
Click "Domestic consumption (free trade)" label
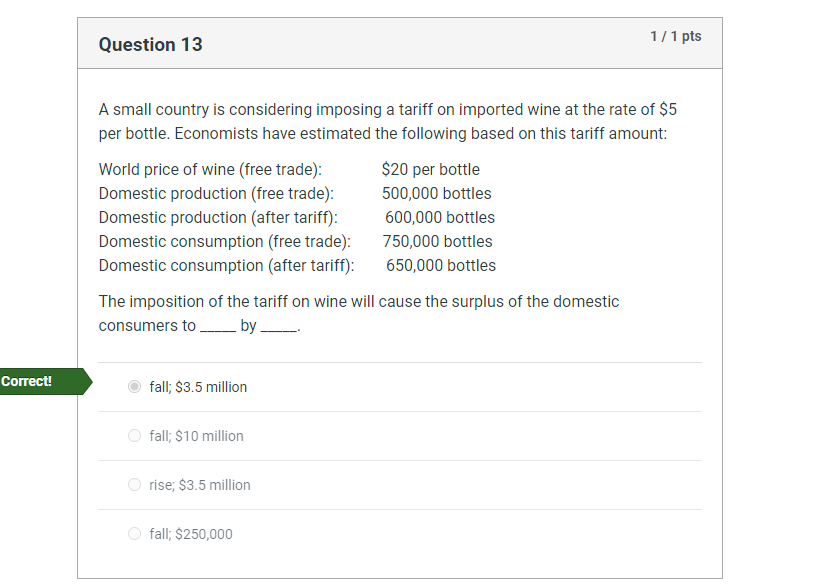point(225,242)
